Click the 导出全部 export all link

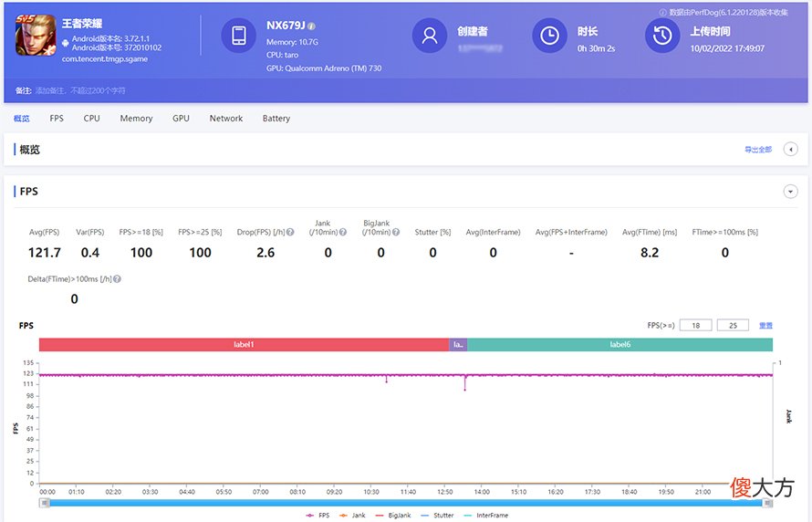758,150
